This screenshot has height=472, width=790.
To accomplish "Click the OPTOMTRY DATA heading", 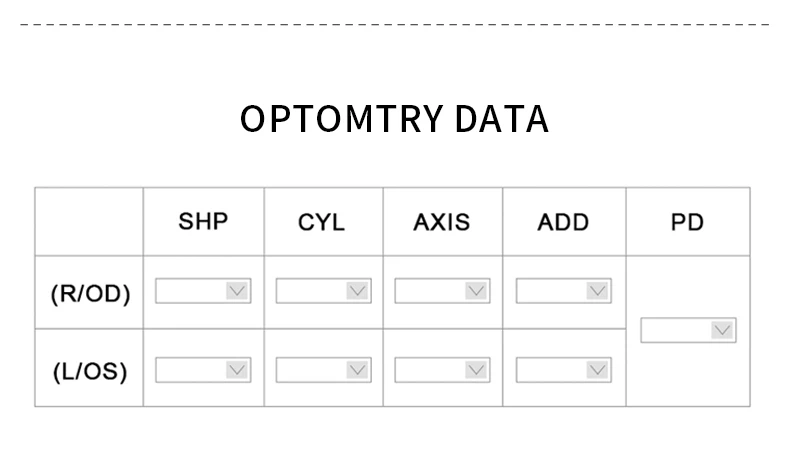I will coord(394,119).
